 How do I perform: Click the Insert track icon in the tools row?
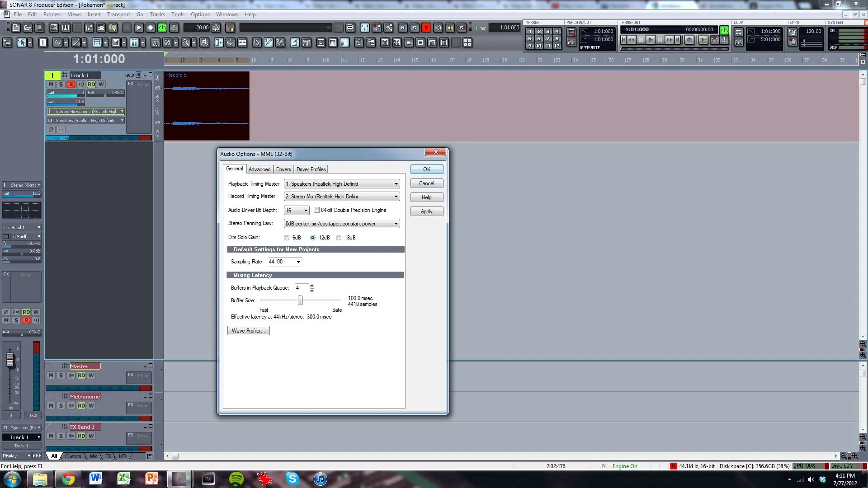click(7, 42)
